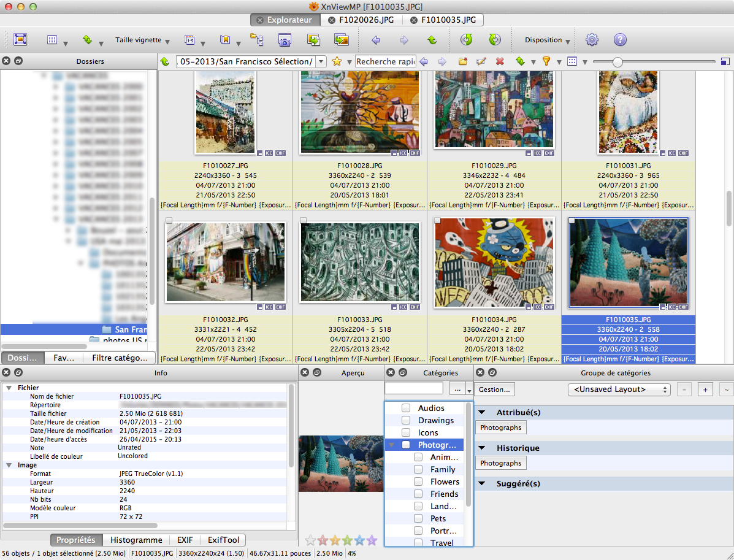Click the plus button in Groupe de catégories
734x560 pixels.
[705, 389]
